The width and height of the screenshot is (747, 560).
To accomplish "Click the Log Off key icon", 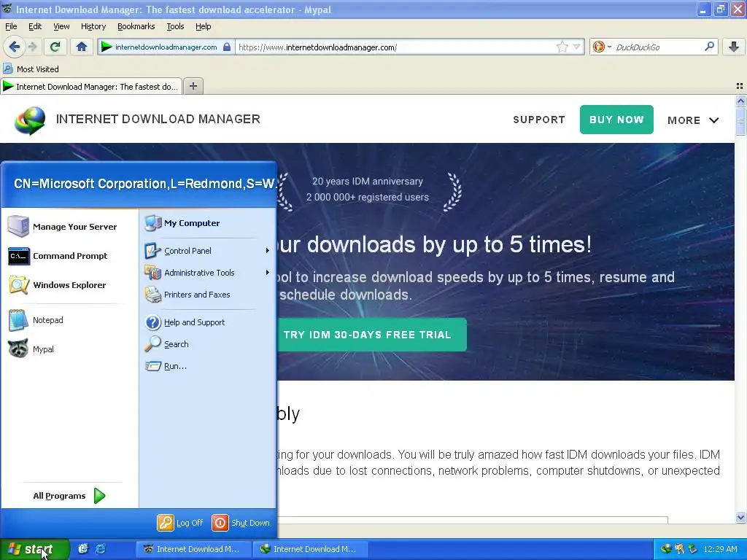I will [x=166, y=523].
